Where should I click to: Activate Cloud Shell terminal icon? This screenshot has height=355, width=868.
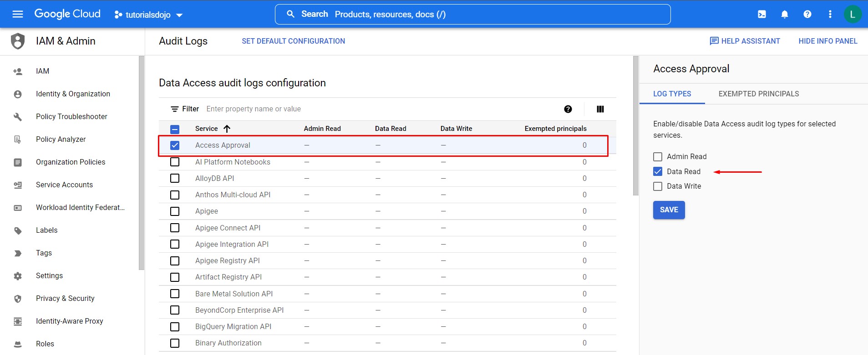(762, 14)
